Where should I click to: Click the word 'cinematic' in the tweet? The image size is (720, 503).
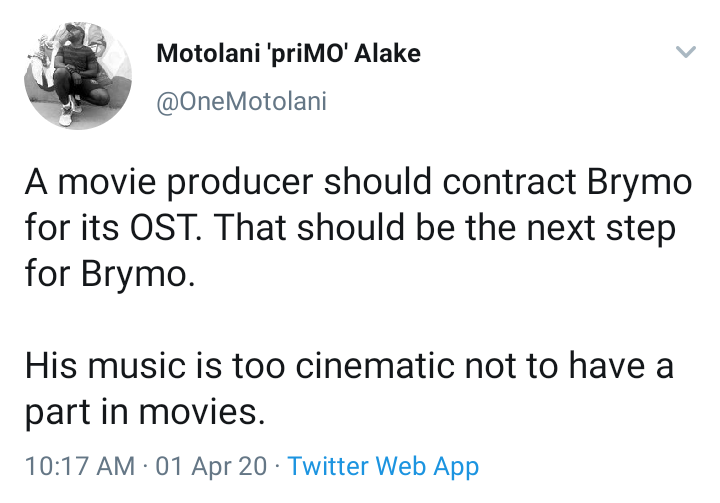374,366
